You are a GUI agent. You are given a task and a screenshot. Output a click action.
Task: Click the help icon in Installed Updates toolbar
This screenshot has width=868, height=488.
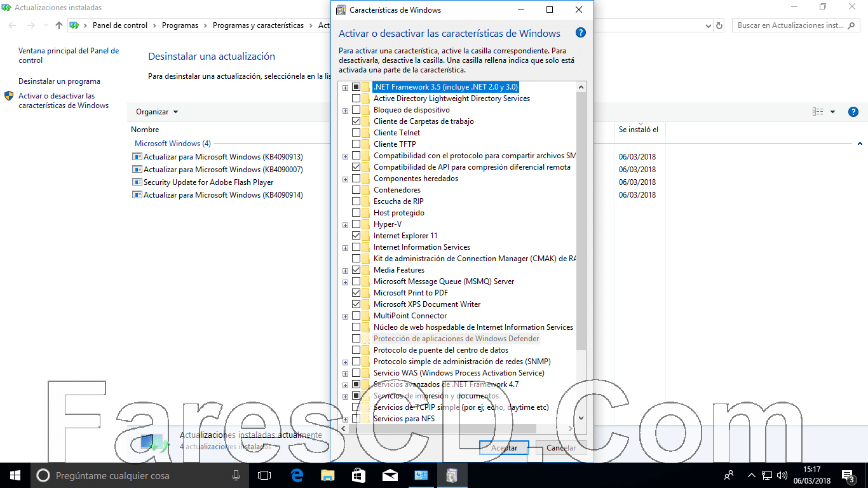point(853,112)
